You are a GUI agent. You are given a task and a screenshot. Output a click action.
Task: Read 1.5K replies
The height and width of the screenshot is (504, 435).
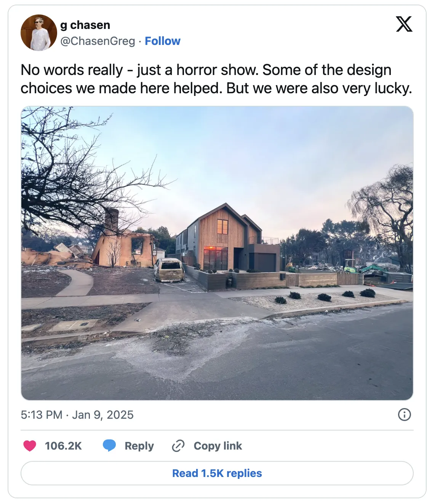coord(217,473)
